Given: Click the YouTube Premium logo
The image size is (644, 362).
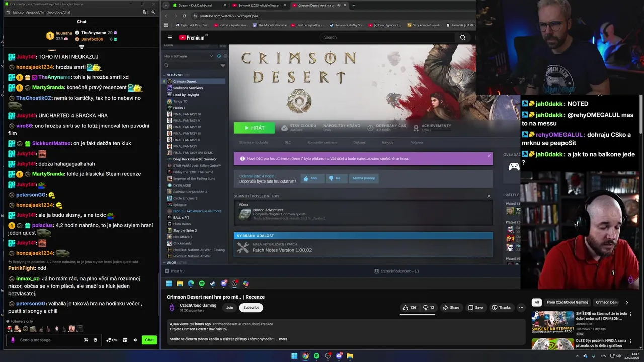Looking at the screenshot, I should click(193, 37).
